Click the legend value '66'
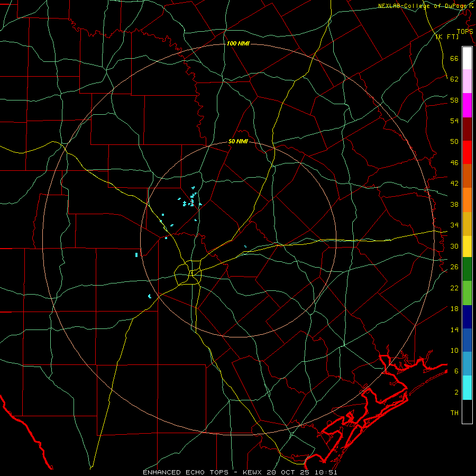This screenshot has height=476, width=476. pos(454,58)
